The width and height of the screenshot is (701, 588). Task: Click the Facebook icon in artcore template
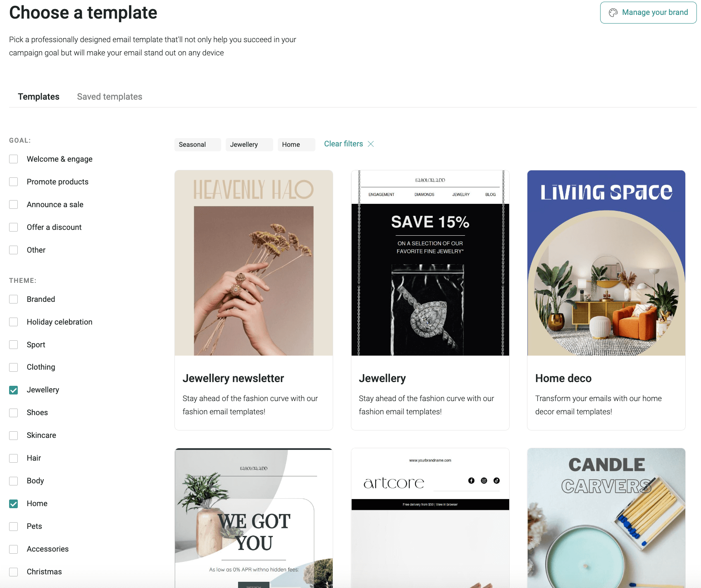(x=471, y=480)
